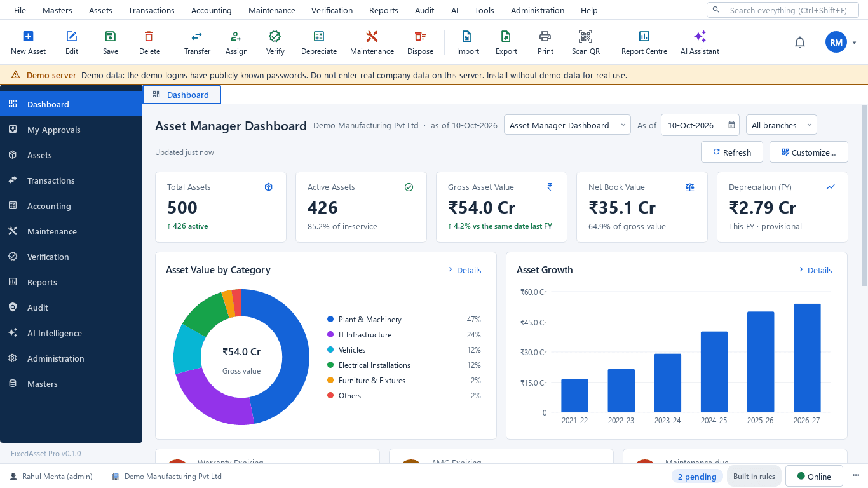
Task: Click the RM user avatar
Action: coord(836,43)
